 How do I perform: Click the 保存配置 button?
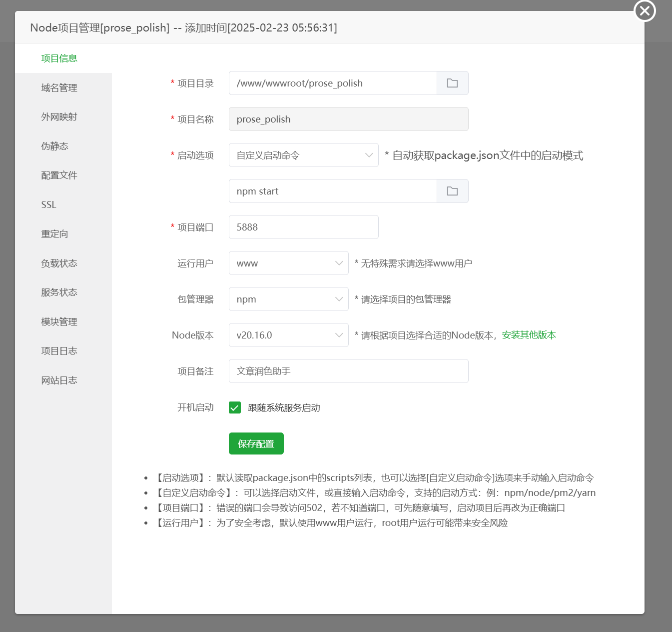(256, 443)
